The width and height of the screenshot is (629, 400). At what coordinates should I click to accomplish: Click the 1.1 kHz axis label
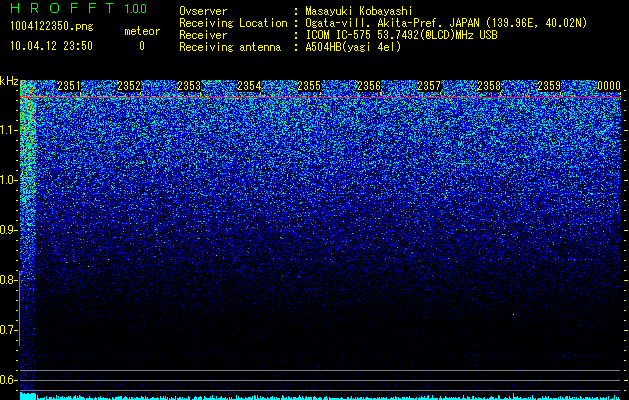click(x=8, y=130)
